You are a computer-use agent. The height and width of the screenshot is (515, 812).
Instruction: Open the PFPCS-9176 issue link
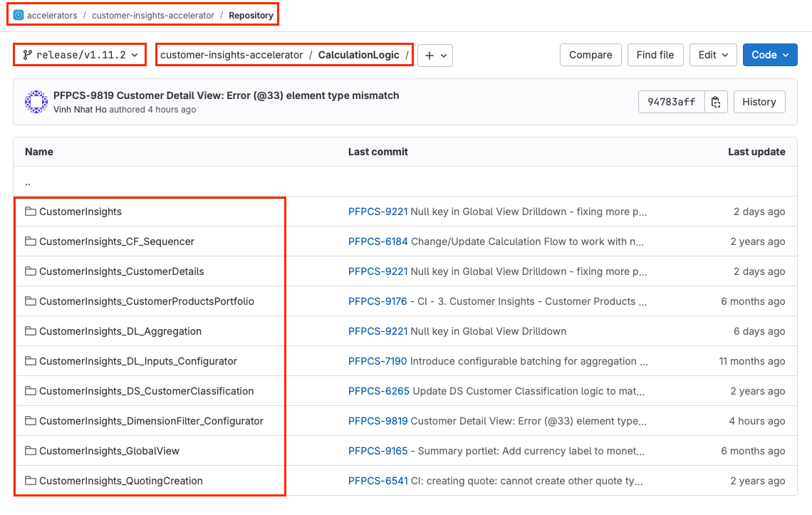[378, 301]
